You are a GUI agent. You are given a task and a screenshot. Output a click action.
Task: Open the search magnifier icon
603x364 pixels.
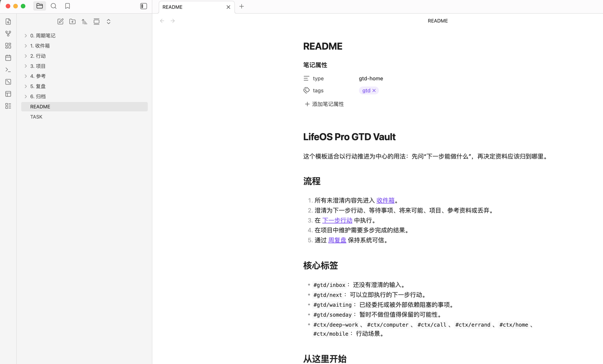click(54, 6)
